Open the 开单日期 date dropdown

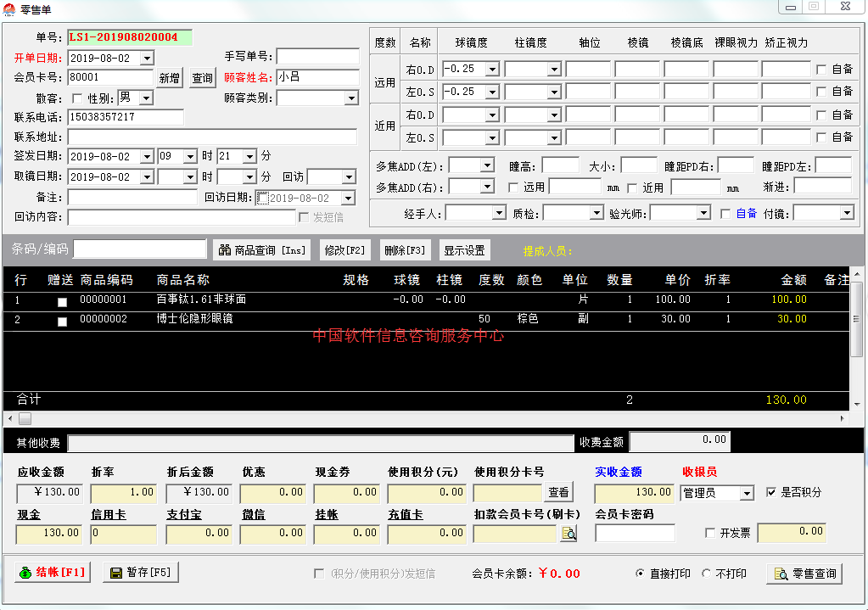[x=147, y=59]
